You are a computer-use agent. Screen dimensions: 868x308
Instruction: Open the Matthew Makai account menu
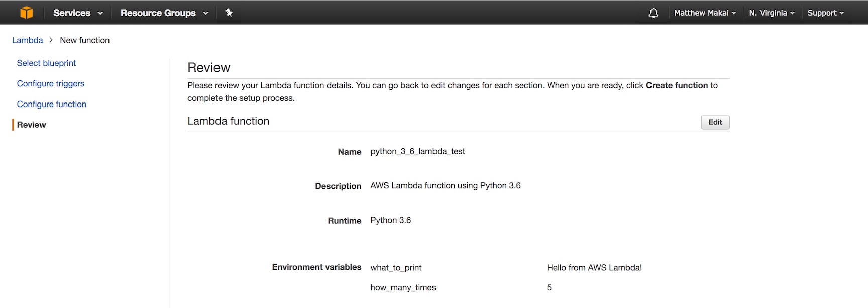click(x=704, y=13)
